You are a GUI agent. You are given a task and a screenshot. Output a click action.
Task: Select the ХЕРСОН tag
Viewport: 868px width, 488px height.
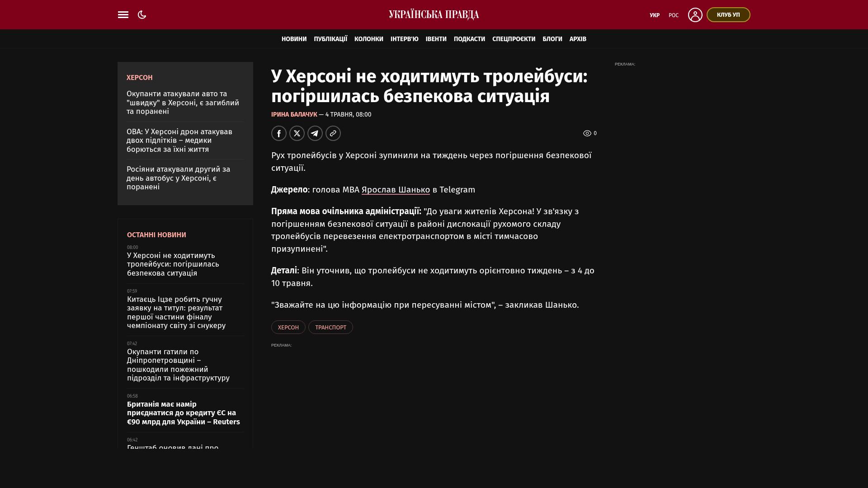click(288, 327)
